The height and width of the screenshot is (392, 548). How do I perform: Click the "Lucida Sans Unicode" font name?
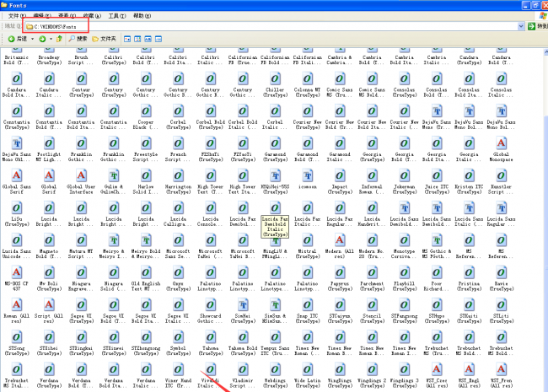16,254
